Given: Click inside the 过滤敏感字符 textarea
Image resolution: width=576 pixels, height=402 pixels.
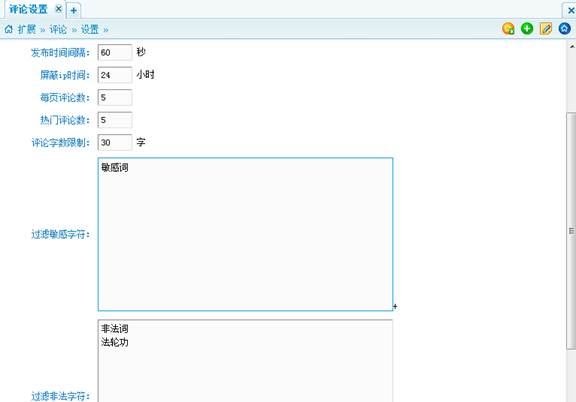Looking at the screenshot, I should coord(245,234).
